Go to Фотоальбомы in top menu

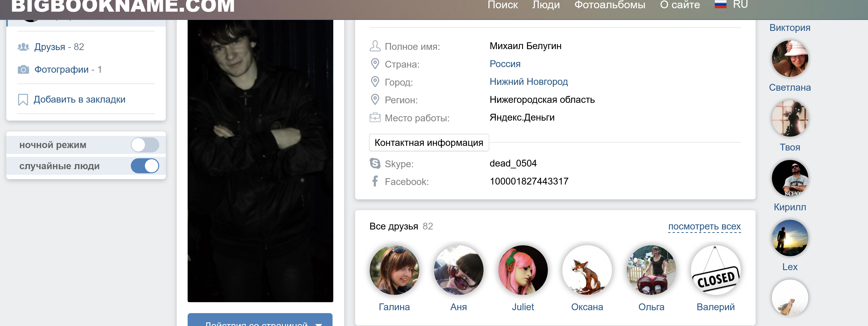pyautogui.click(x=609, y=5)
